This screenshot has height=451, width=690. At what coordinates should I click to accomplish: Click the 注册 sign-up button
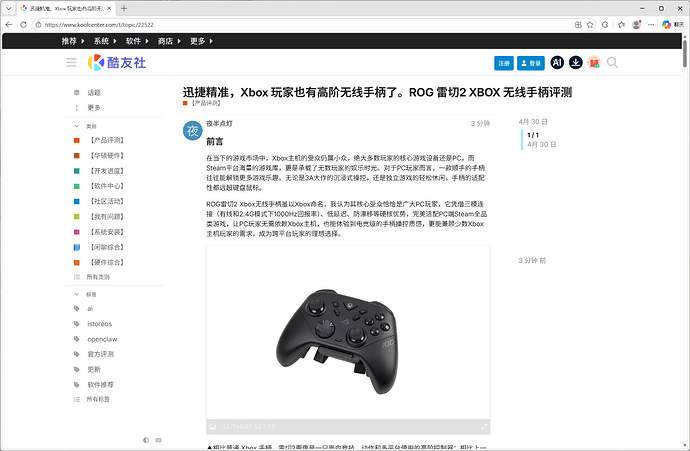[504, 63]
